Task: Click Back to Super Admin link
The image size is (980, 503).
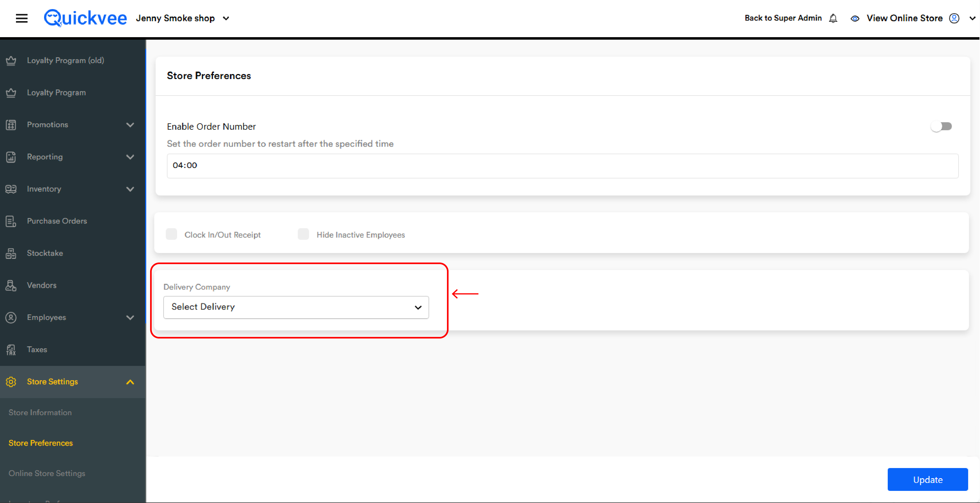Action: (783, 18)
